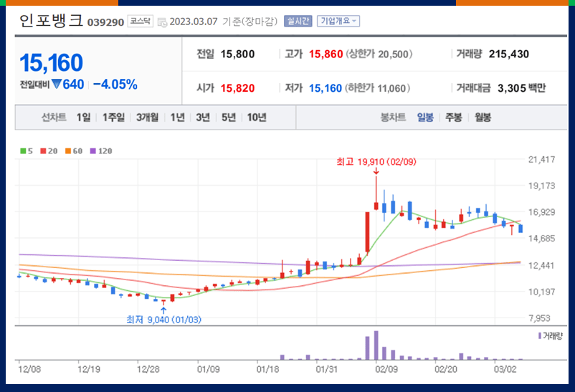Click the 하한가 11,060 text
This screenshot has width=575, height=392.
tap(377, 88)
